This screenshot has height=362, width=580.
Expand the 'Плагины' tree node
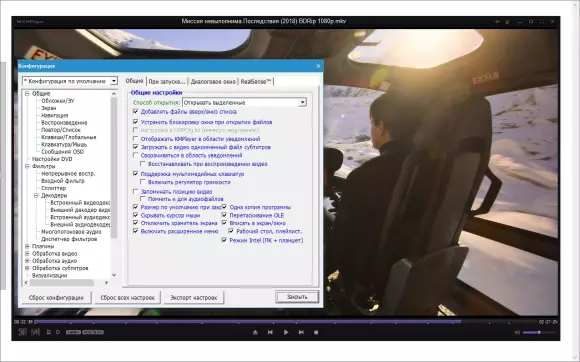(x=27, y=246)
